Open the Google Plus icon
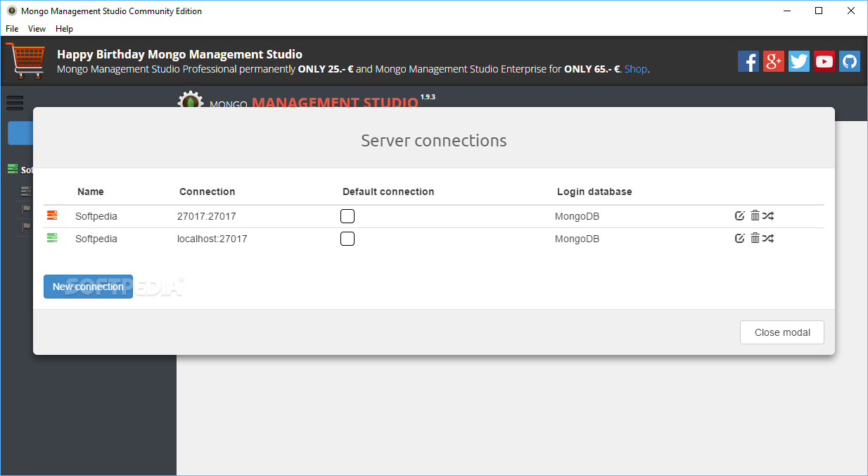Screen dimensions: 868x476 (x=774, y=61)
